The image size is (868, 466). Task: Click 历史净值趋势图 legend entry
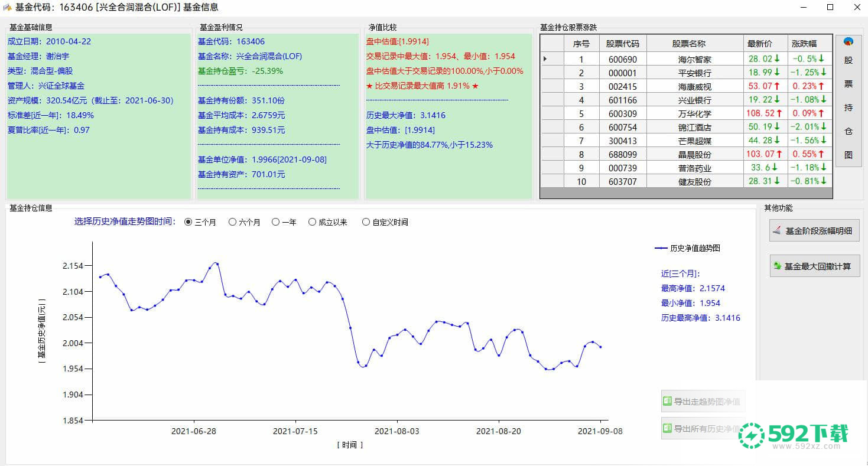[x=688, y=248]
